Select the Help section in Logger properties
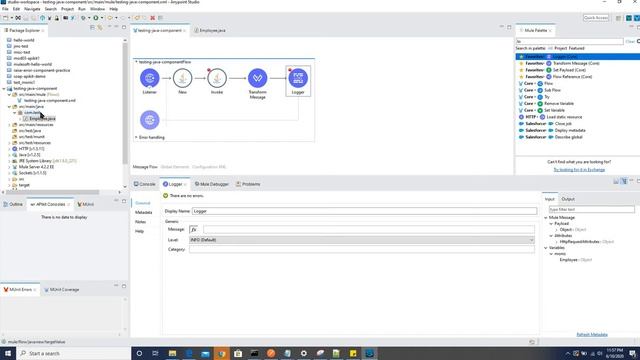 (139, 231)
